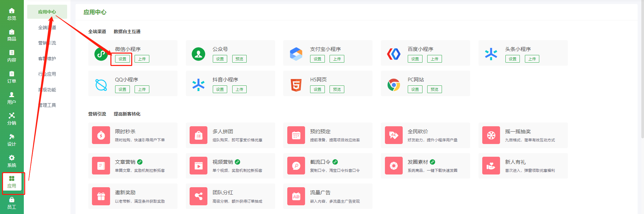644x214 pixels.
Task: Select the 设计 sidebar icon
Action: tap(12, 140)
